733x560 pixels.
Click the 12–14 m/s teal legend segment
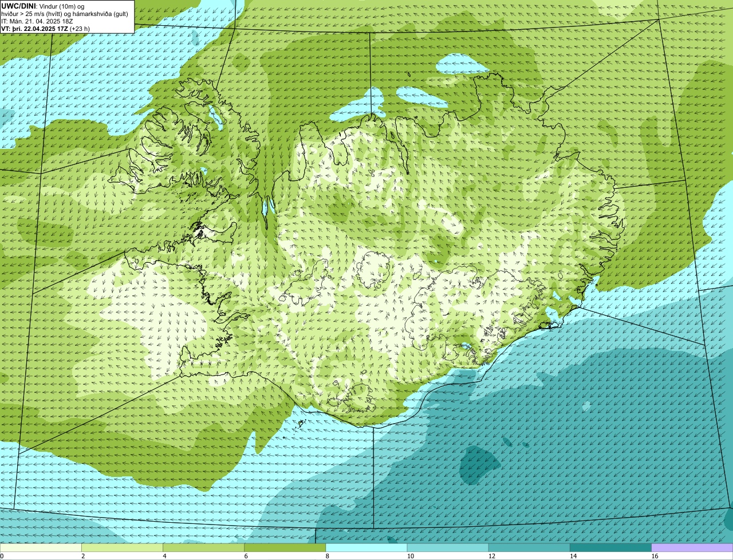[x=529, y=548]
